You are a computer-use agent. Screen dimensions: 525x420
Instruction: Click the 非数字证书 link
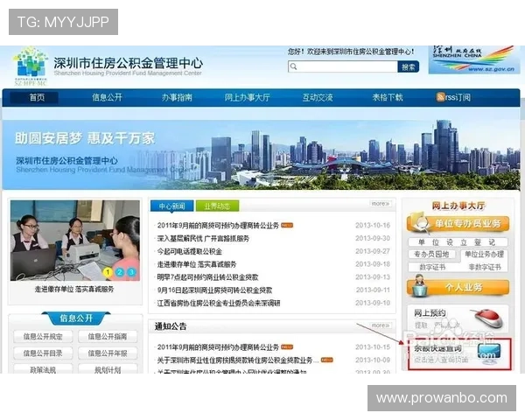click(485, 267)
